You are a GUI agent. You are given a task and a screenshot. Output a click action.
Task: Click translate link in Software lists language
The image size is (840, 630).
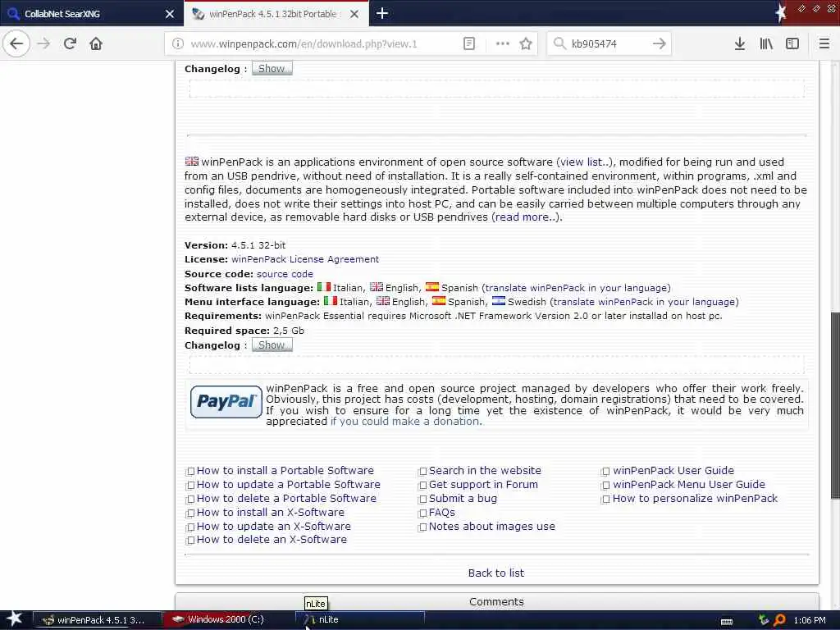coord(577,288)
